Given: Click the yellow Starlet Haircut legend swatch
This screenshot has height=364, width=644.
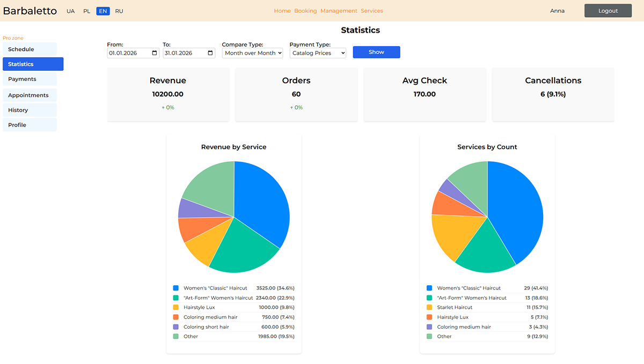Looking at the screenshot, I should (429, 308).
